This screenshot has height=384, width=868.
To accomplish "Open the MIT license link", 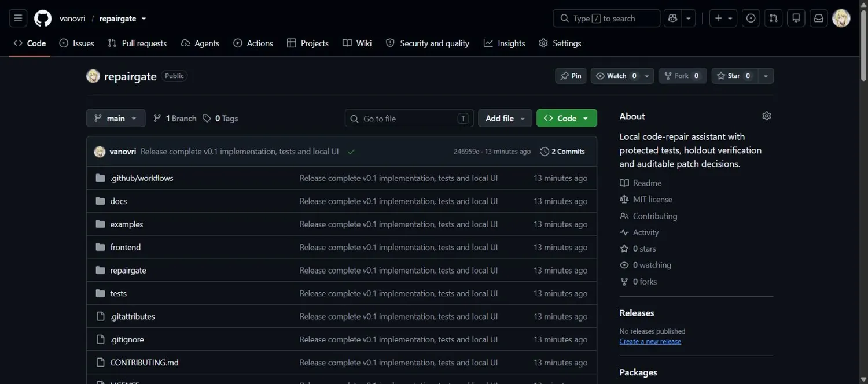I will pyautogui.click(x=653, y=200).
